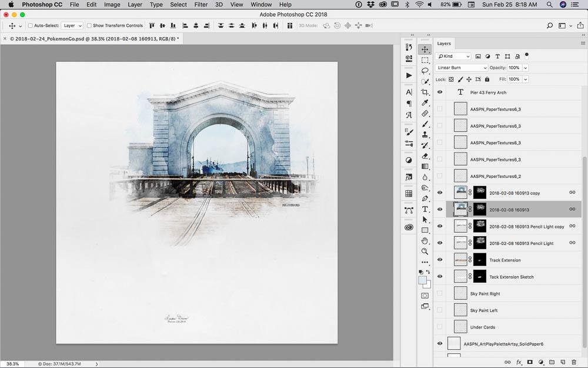
Task: Click the Track Extension layer mask thumbnail
Action: click(x=480, y=260)
